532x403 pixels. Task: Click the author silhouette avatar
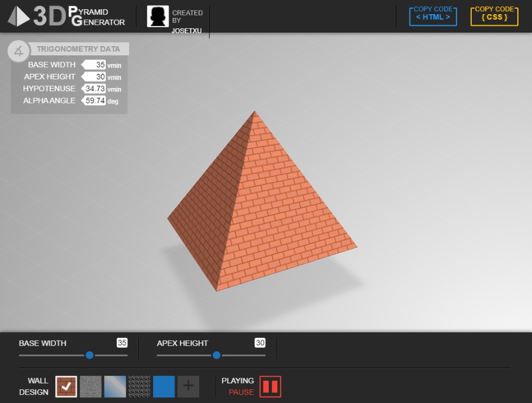coord(157,17)
